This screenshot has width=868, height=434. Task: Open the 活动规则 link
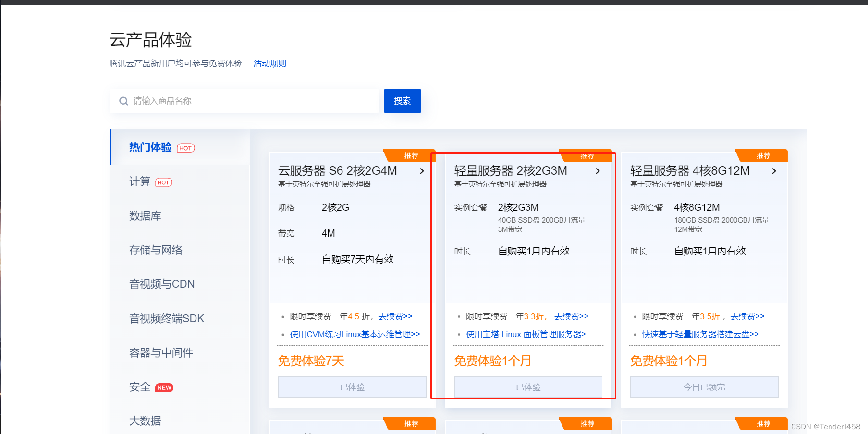click(269, 63)
